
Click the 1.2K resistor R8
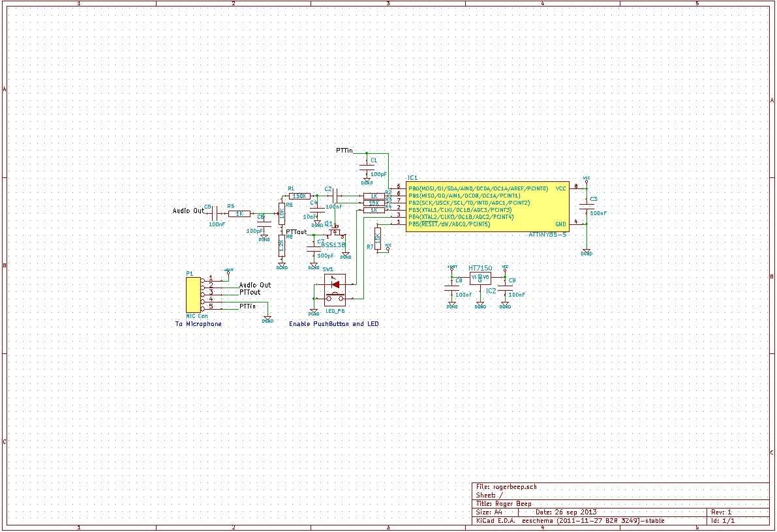tap(281, 246)
